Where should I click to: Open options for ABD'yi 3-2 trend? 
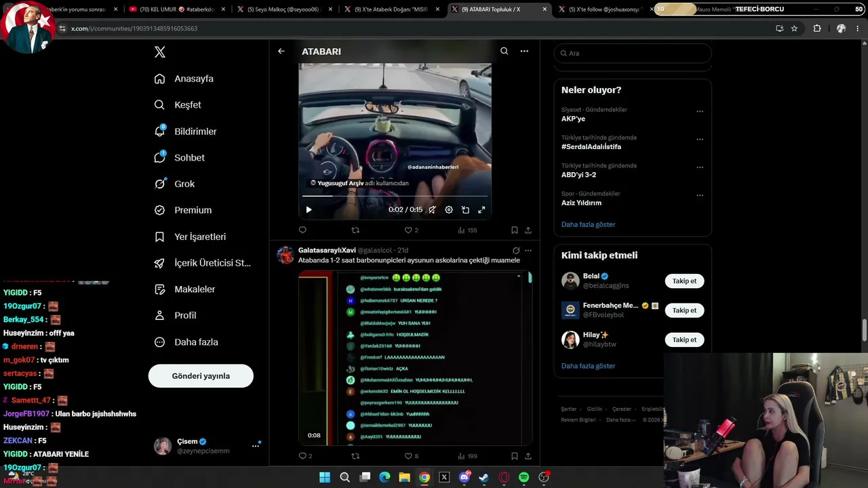(700, 167)
